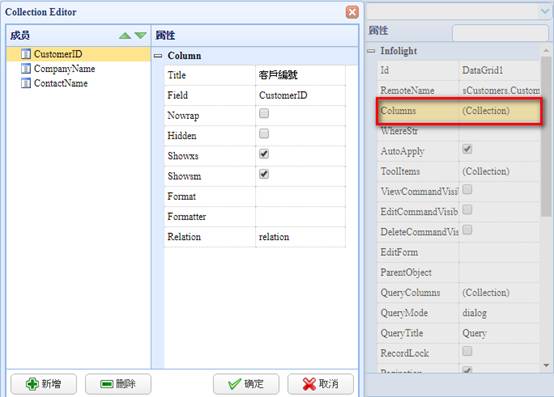Close the Collection Editor dialog
Viewport: 554px width, 397px height.
pos(352,12)
